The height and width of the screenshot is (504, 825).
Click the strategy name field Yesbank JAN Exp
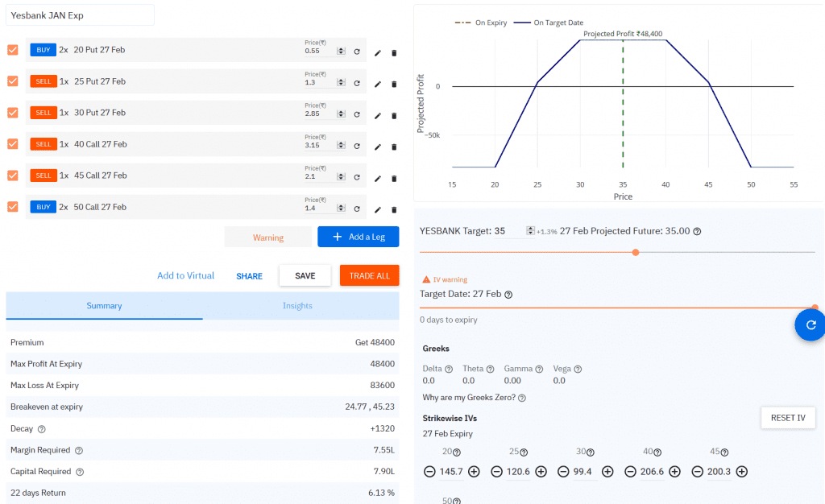80,15
